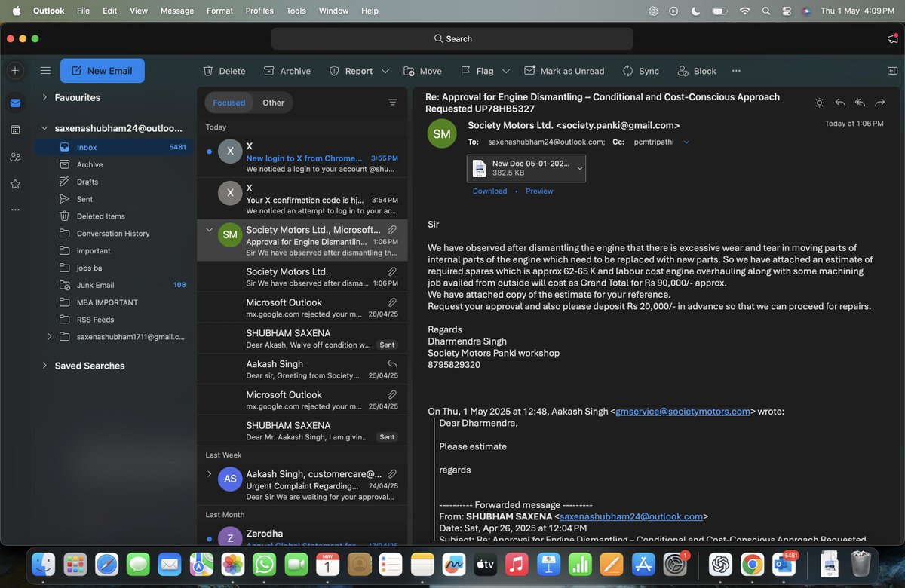Viewport: 905px width, 588px height.
Task: Open the Tools menu
Action: (x=296, y=11)
